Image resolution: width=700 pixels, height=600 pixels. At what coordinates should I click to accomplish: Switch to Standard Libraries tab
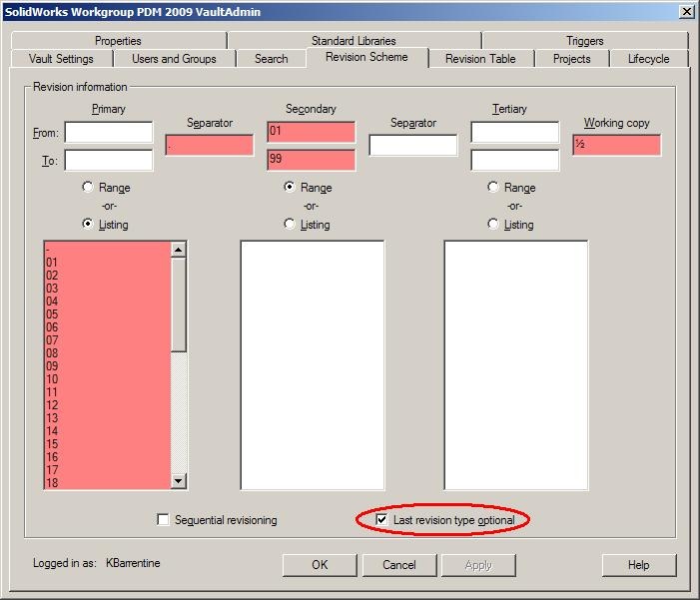pos(354,41)
